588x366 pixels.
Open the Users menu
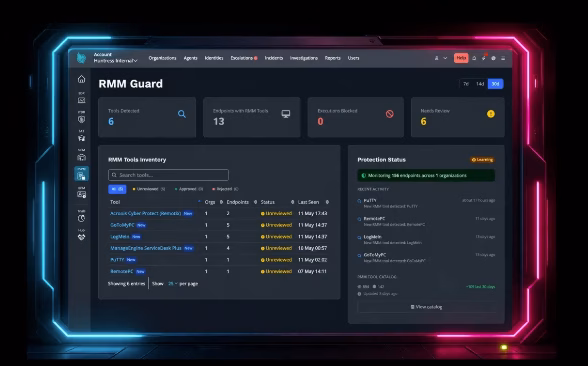353,58
